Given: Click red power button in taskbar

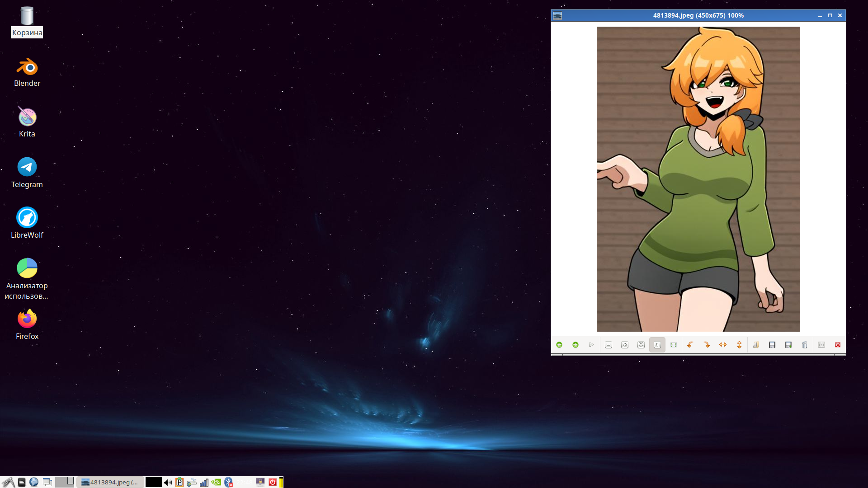Looking at the screenshot, I should click(273, 482).
